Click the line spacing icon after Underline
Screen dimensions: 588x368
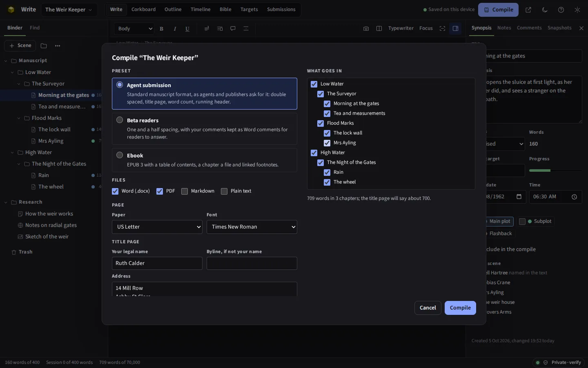click(207, 29)
